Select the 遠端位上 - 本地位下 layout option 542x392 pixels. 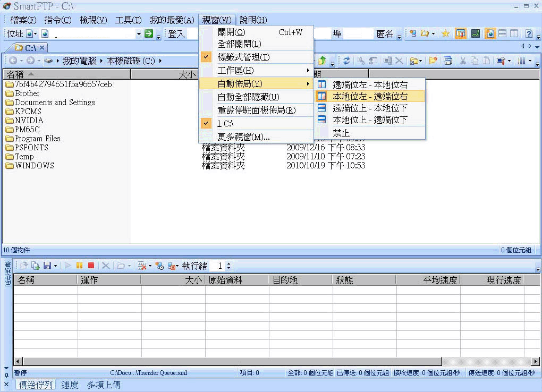(370, 108)
